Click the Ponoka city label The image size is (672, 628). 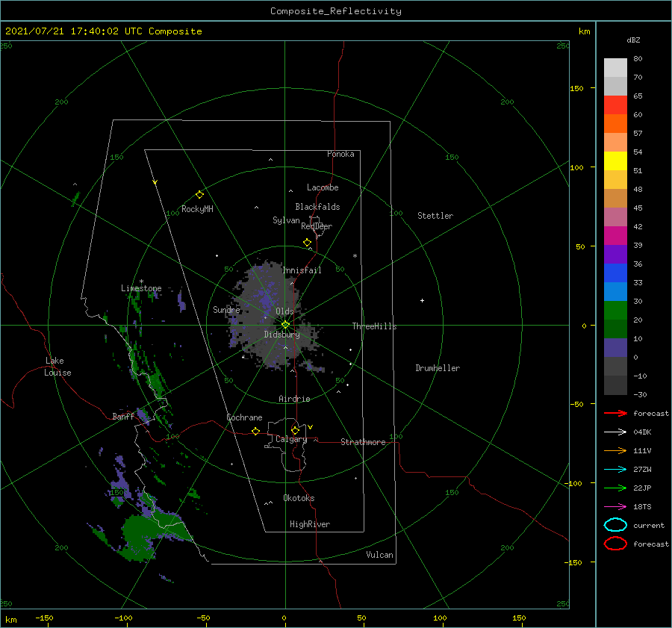click(340, 154)
